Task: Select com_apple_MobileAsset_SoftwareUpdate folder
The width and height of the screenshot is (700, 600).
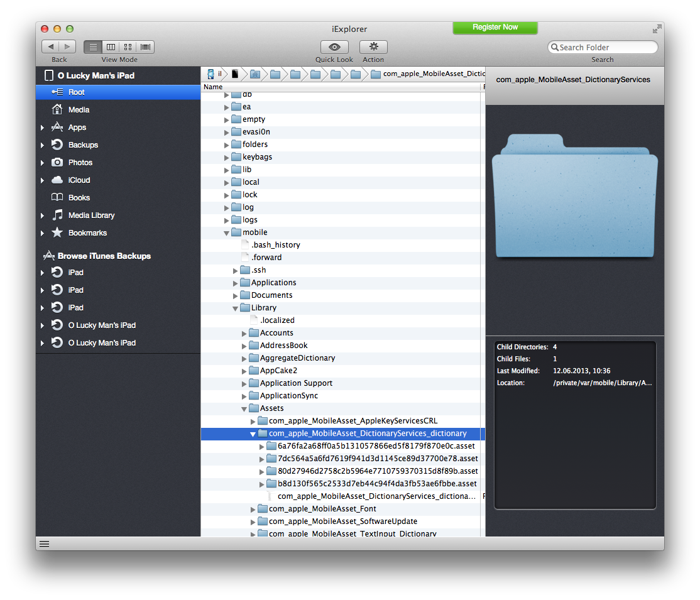Action: coord(343,521)
